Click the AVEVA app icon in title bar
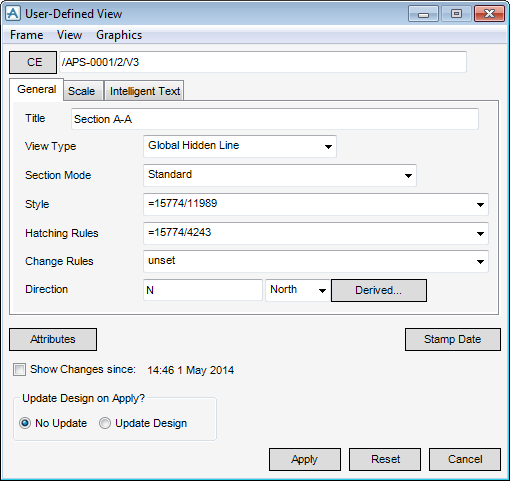Image resolution: width=510 pixels, height=481 pixels. point(13,13)
